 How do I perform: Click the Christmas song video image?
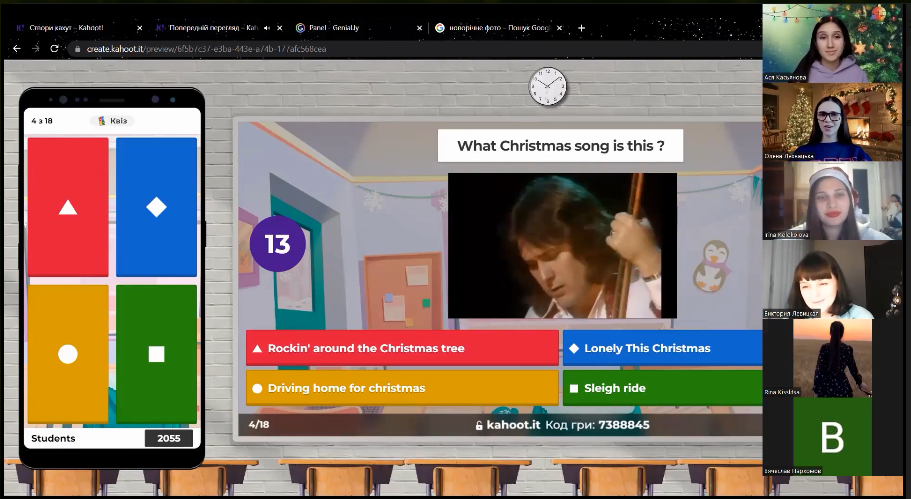coord(562,245)
